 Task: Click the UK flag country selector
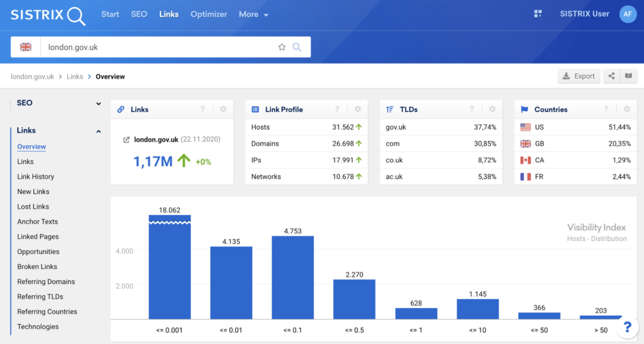(x=26, y=47)
